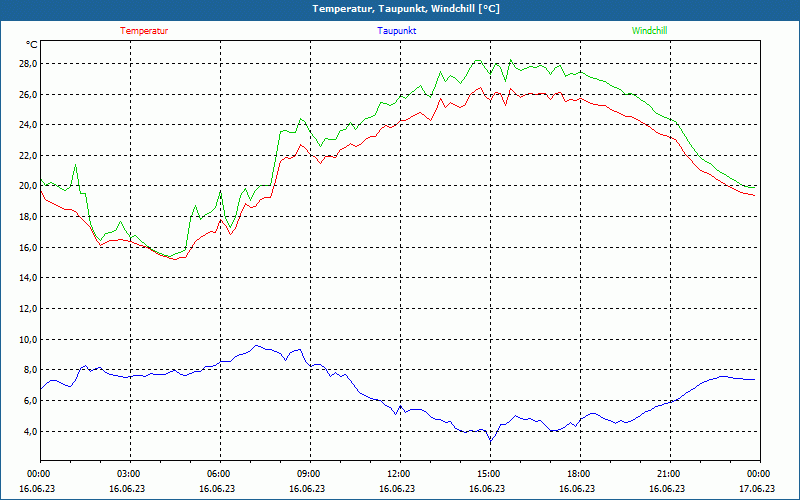Click the 4,0 y-axis value
Screen dimensions: 800x500
tap(30, 431)
